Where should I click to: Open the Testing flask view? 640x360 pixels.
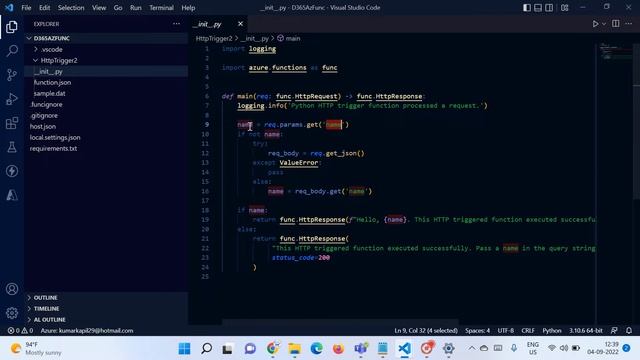(x=12, y=147)
